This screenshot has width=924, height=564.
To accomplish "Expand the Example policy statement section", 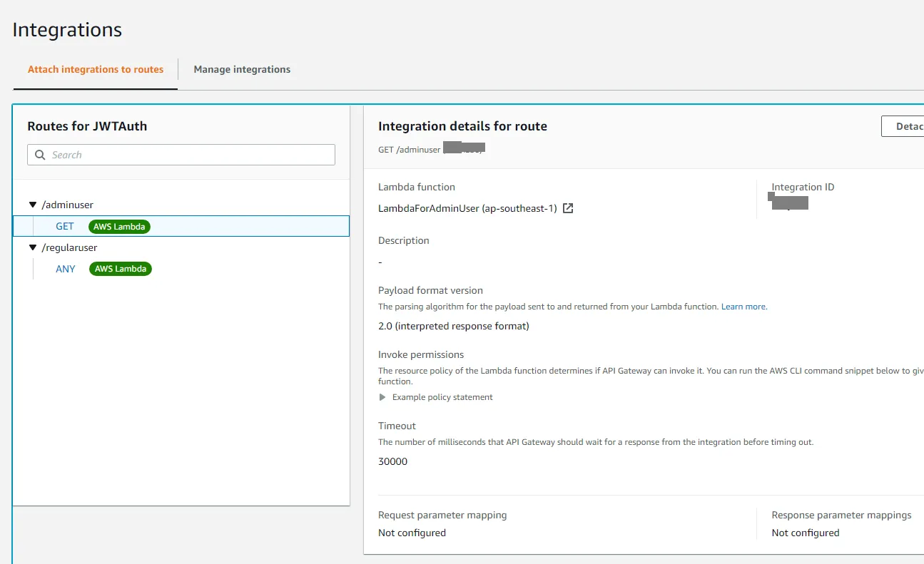I will pyautogui.click(x=382, y=397).
